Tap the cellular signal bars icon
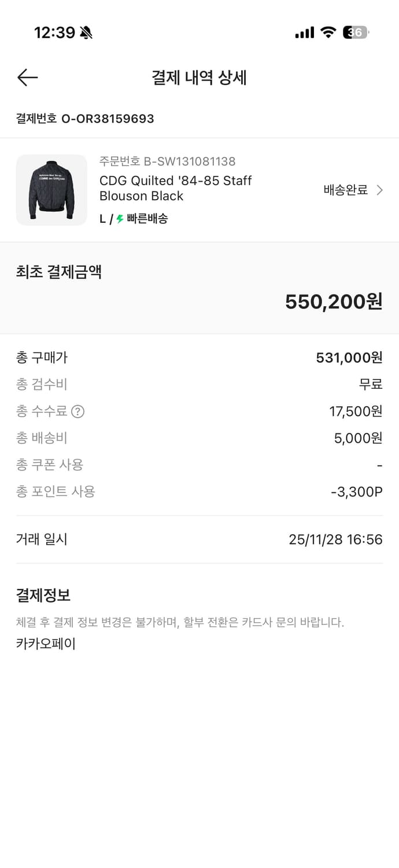399x868 pixels. (x=304, y=33)
